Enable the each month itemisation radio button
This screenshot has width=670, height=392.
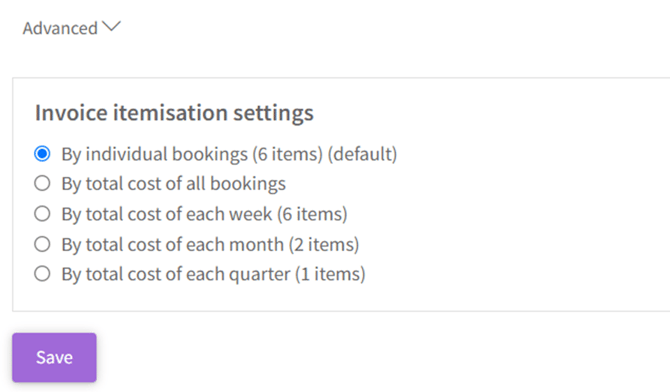click(x=42, y=244)
